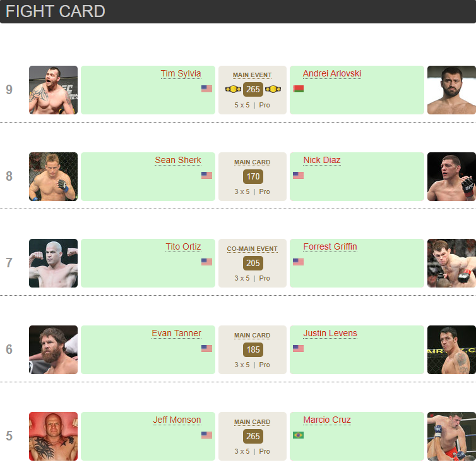
Task: Go to Sean Sherk's profile page
Action: (178, 161)
